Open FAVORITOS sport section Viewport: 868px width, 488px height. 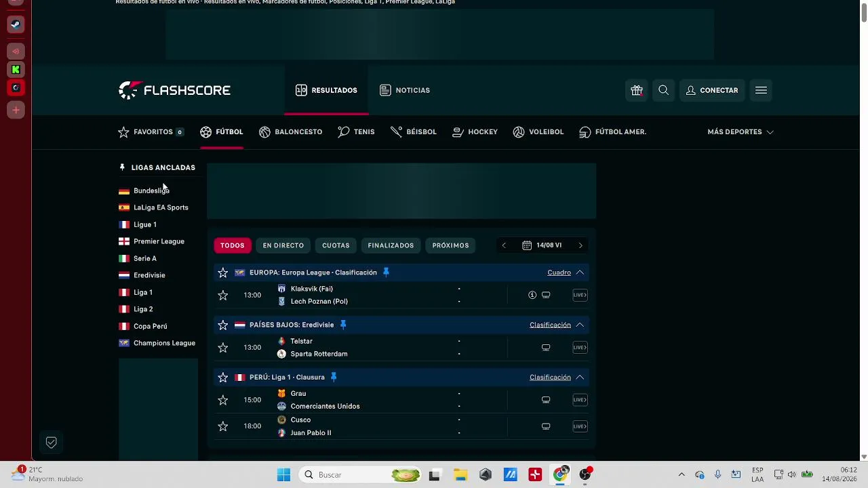tap(151, 132)
